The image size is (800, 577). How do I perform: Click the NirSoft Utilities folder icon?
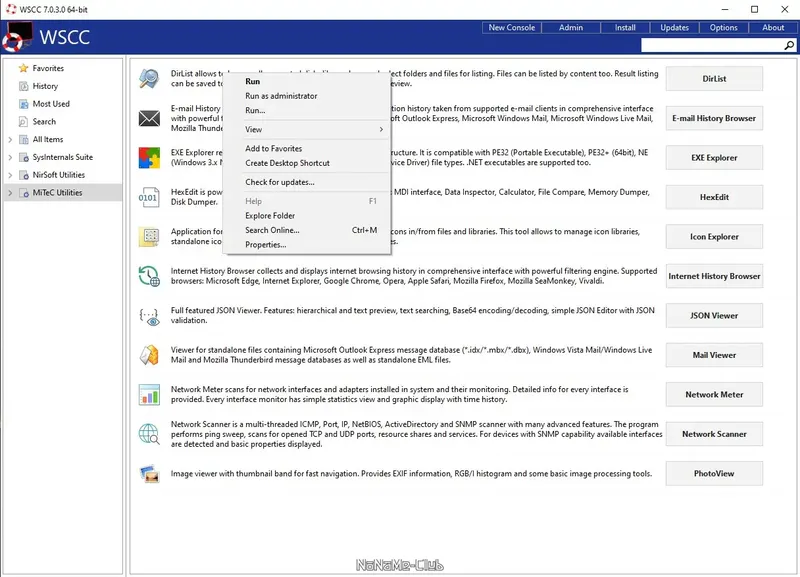(x=23, y=175)
